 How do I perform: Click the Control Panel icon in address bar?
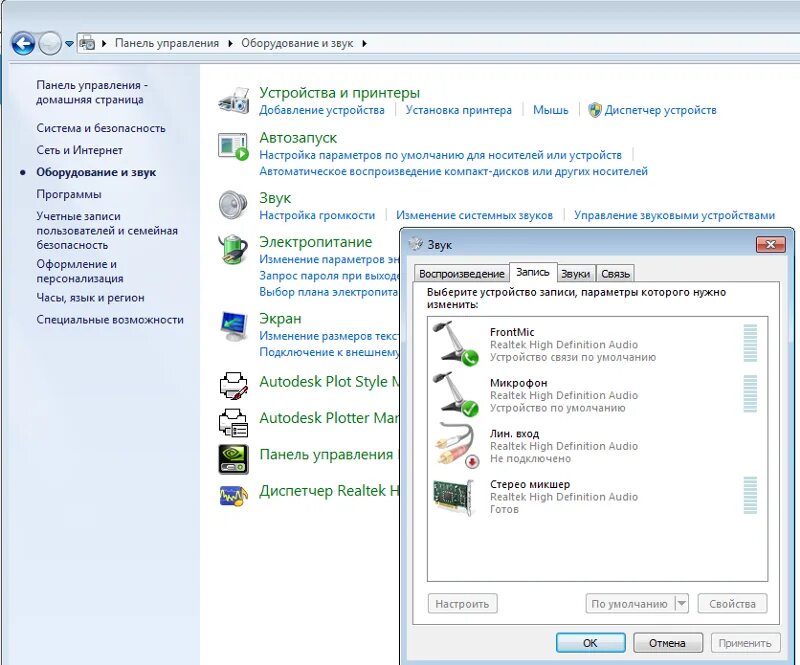point(88,43)
